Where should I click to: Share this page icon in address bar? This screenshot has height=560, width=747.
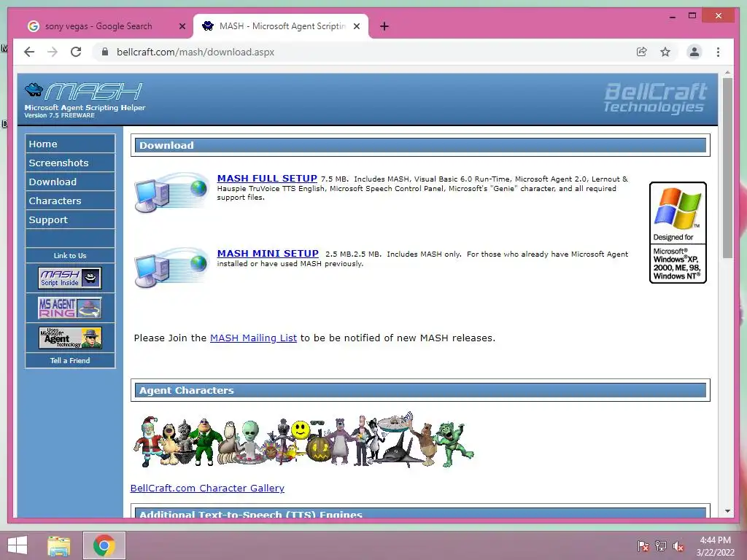[x=642, y=52]
